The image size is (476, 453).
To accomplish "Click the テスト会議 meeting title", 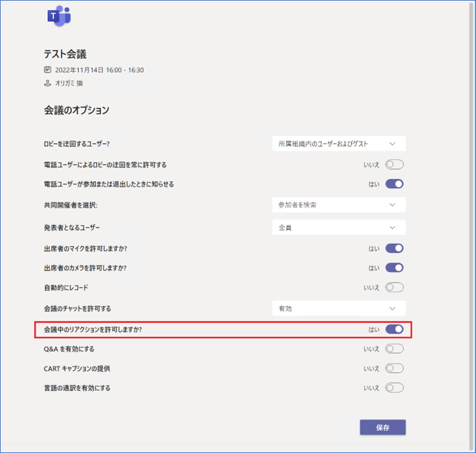I will tap(65, 55).
